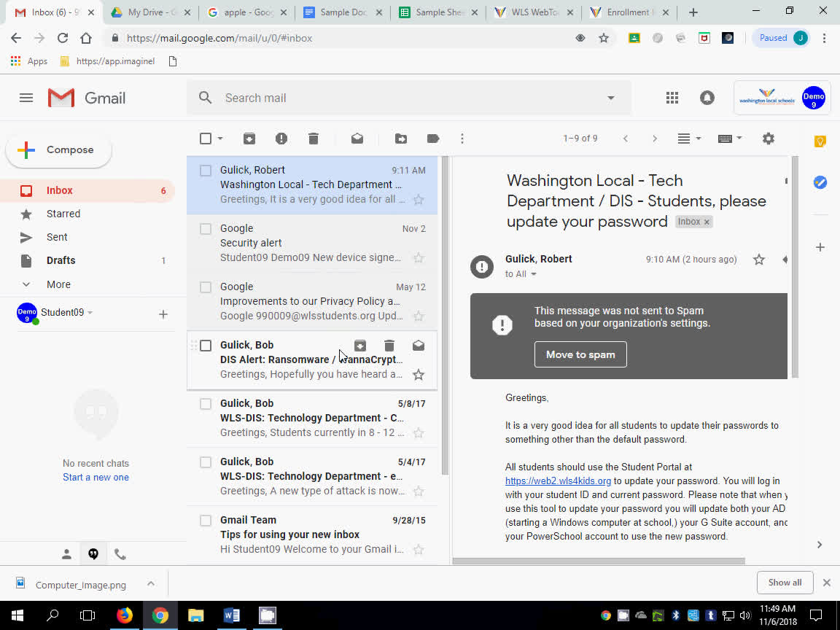Mark the selected email as read

357,138
